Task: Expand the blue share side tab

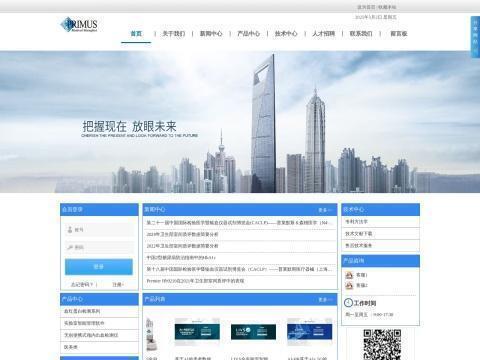Action: (x=475, y=37)
